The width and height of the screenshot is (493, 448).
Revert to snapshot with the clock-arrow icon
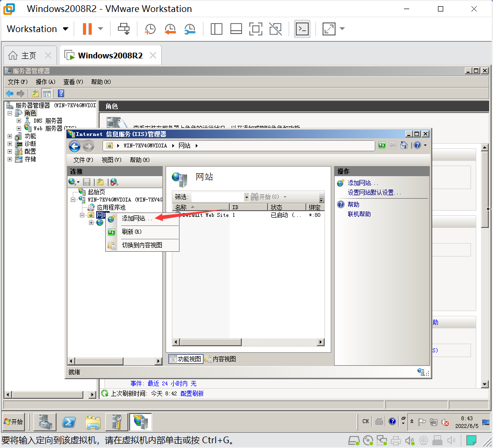tap(170, 29)
